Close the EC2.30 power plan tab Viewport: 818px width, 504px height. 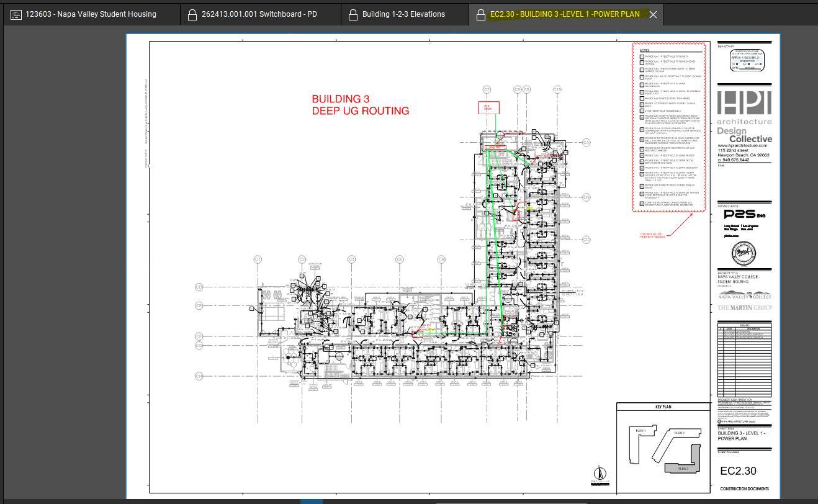[x=653, y=14]
